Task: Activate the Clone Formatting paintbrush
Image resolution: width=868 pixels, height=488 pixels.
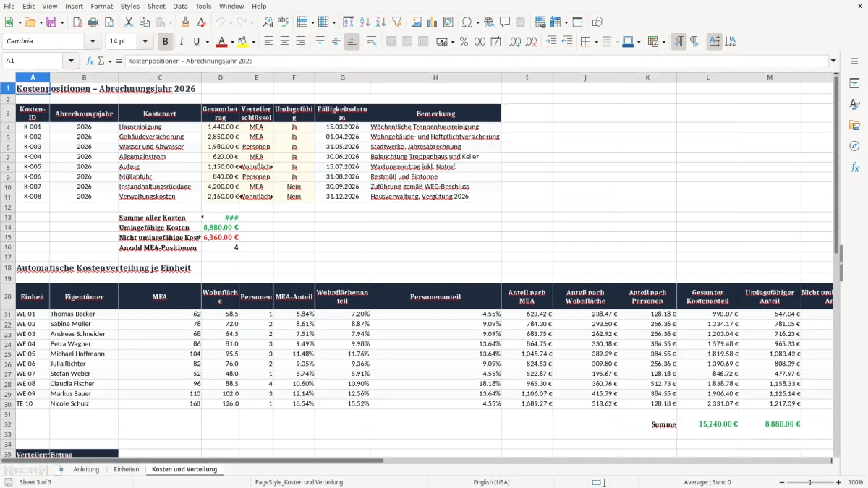Action: point(185,22)
